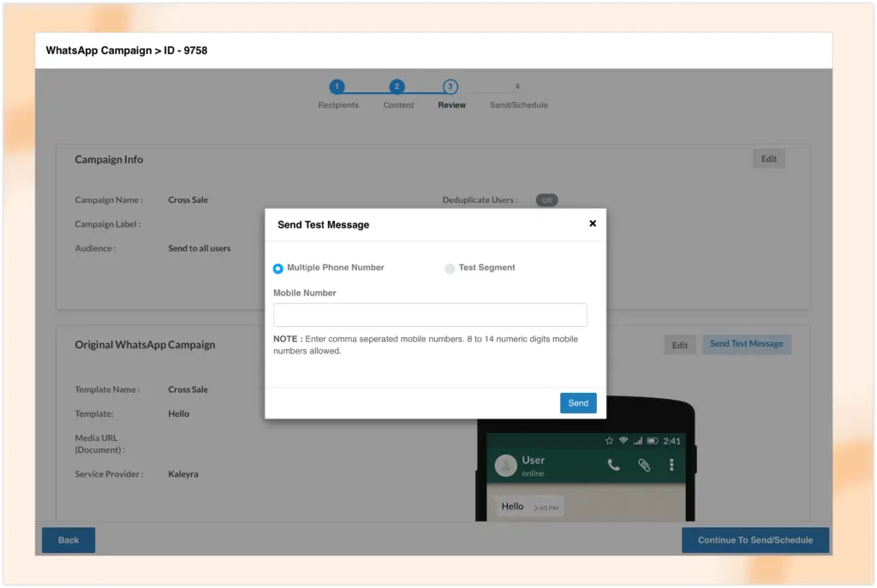Select step 3 Review
The image size is (877, 588).
450,86
